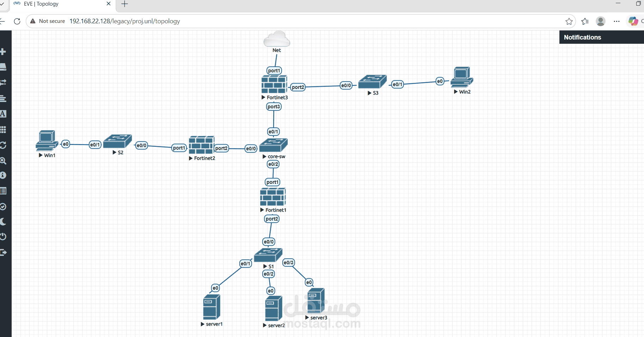Toggle night mode moon icon

3,222
